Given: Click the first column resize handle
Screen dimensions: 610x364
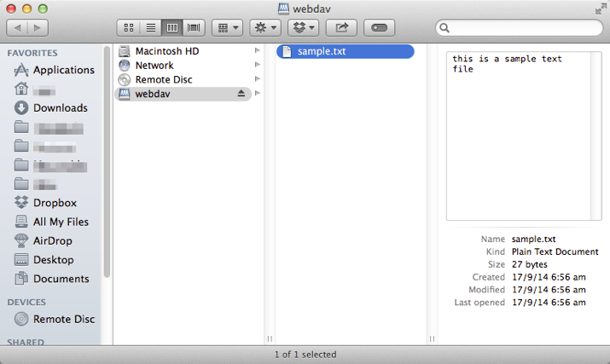Looking at the screenshot, I should point(270,338).
